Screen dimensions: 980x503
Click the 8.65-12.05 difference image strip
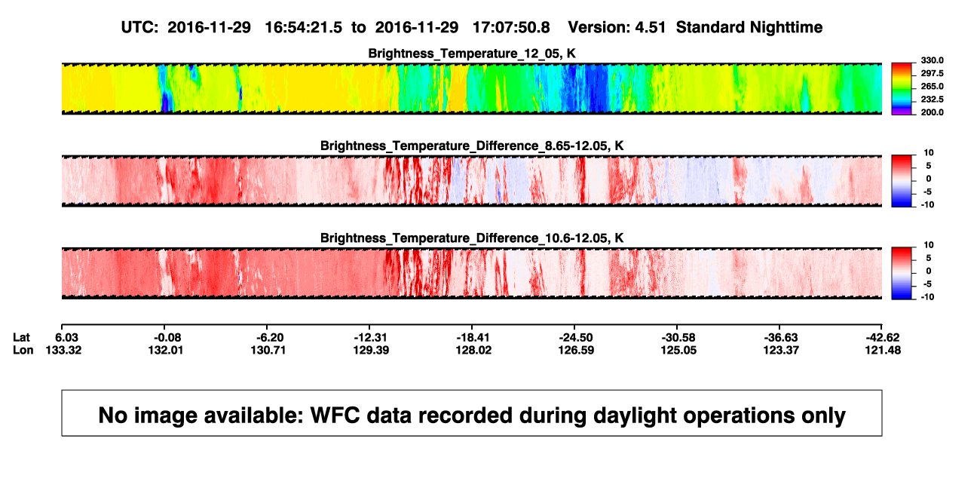click(x=471, y=181)
